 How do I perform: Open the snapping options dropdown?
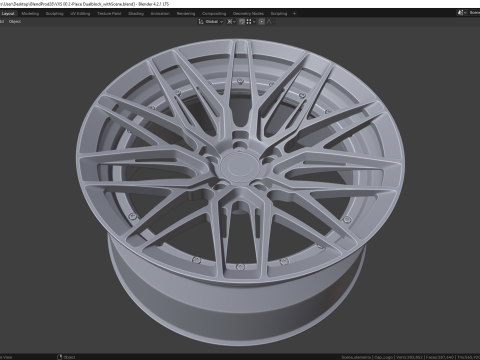coord(251,21)
